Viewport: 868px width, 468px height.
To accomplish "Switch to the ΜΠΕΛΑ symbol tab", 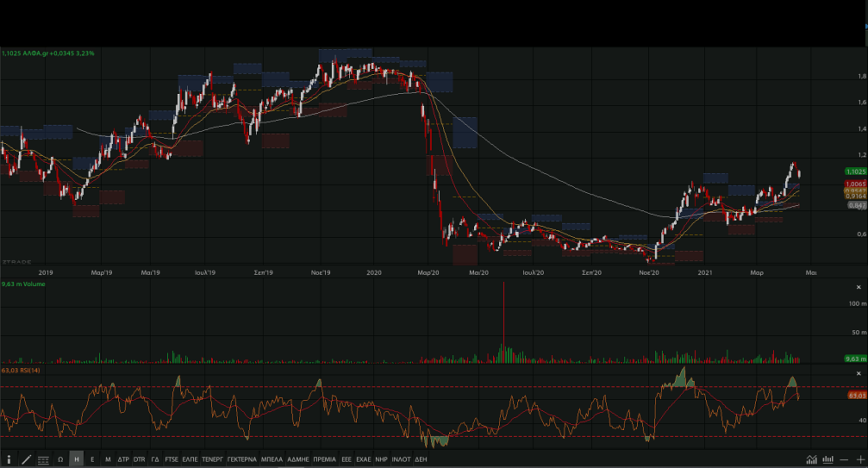I will click(272, 459).
